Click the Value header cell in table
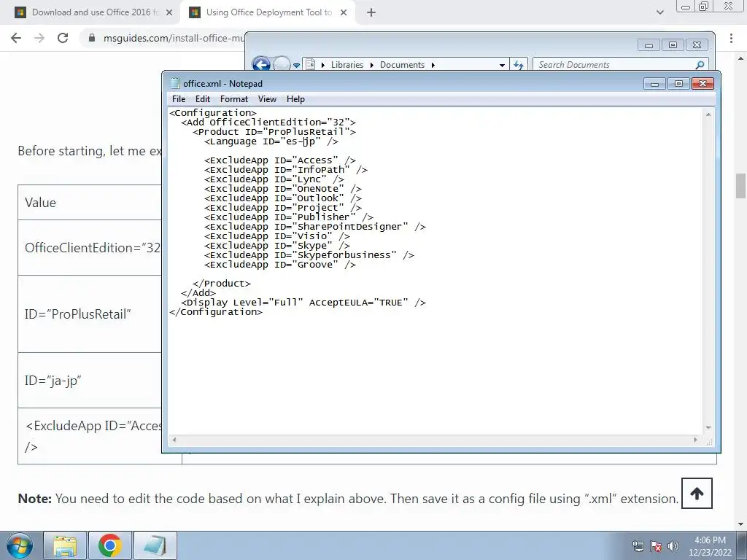 click(x=90, y=203)
